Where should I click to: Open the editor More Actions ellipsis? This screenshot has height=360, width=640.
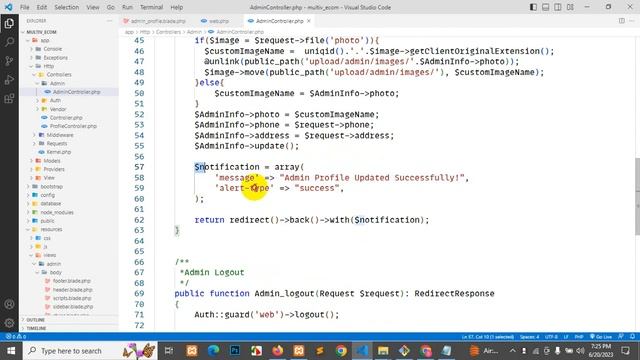pyautogui.click(x=632, y=21)
